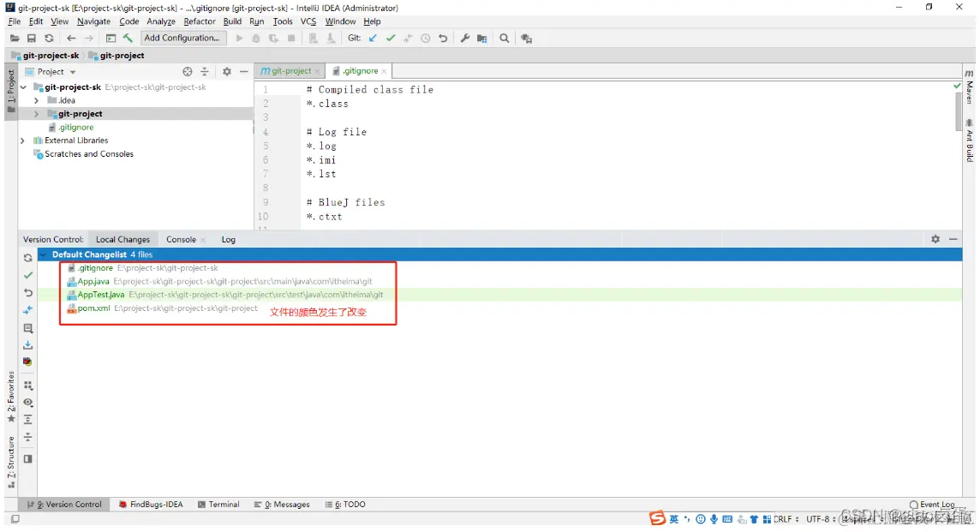Collapse all in Project panel
980x532 pixels.
pyautogui.click(x=205, y=72)
